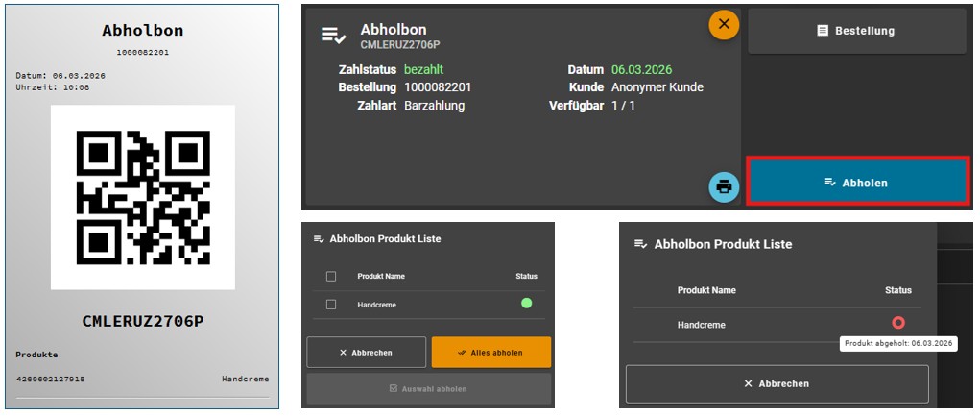Click the barcode number 4260602127918 on receipt
Screen dimensions: 980x417
(x=51, y=379)
